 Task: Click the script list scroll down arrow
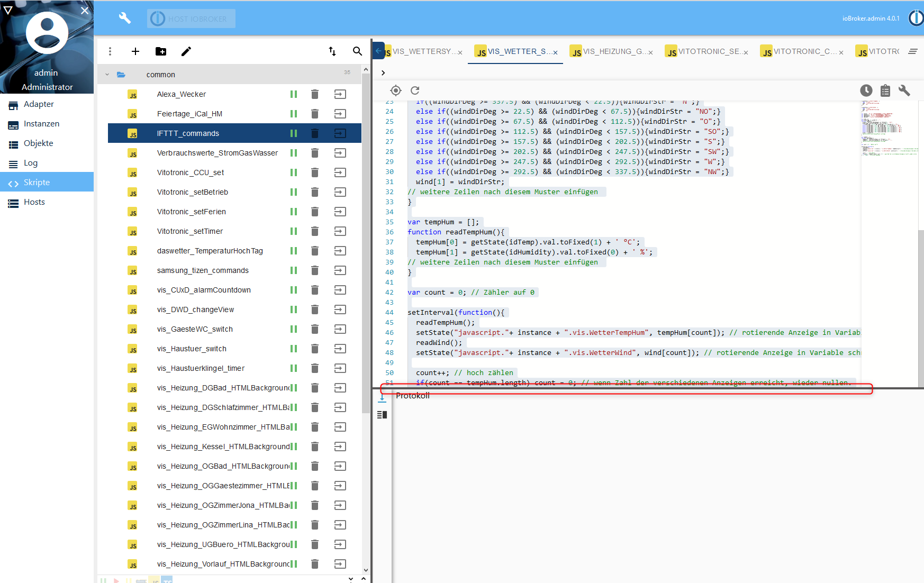[366, 570]
